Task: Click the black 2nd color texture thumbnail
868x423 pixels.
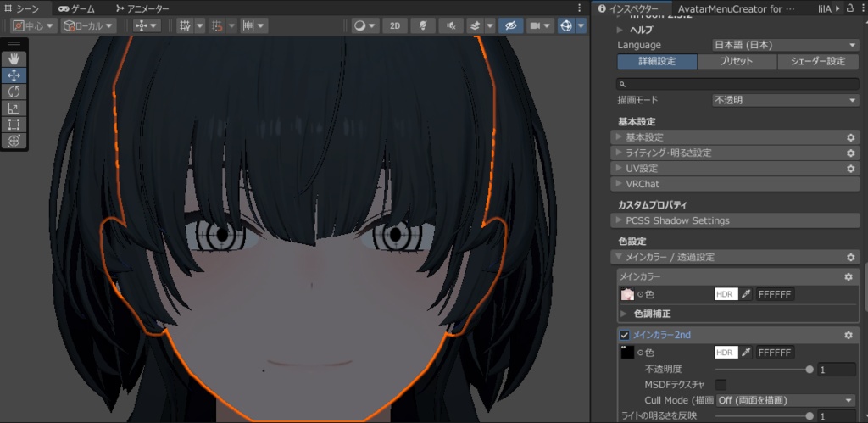Action: 626,352
